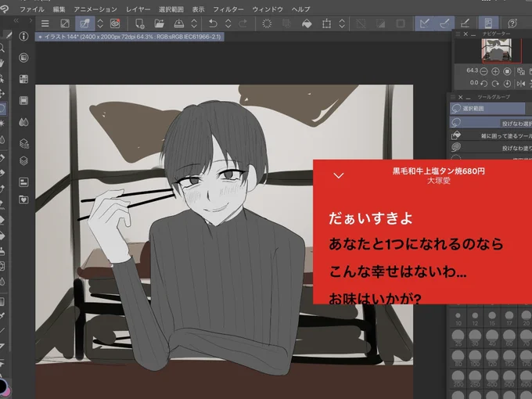Toggle snap to ruler icon
This screenshot has width=532, height=399.
click(425, 23)
